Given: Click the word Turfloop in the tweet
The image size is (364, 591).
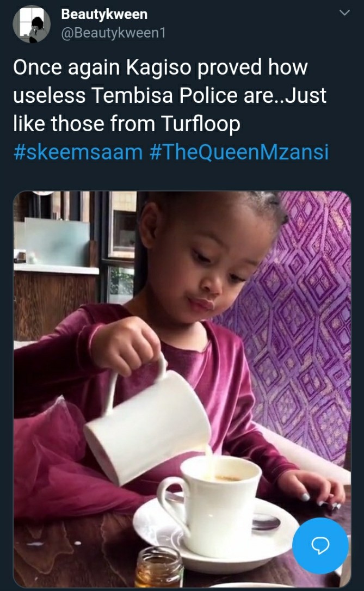Looking at the screenshot, I should point(200,124).
